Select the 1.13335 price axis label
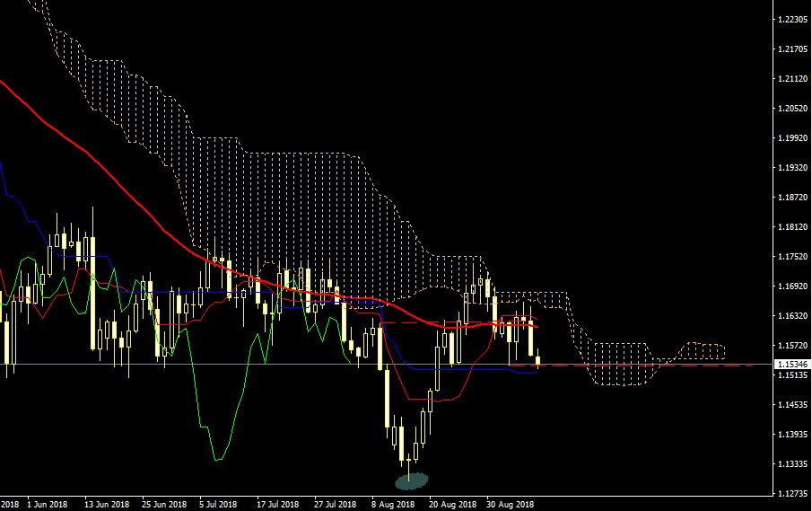The width and height of the screenshot is (812, 511). tap(791, 463)
